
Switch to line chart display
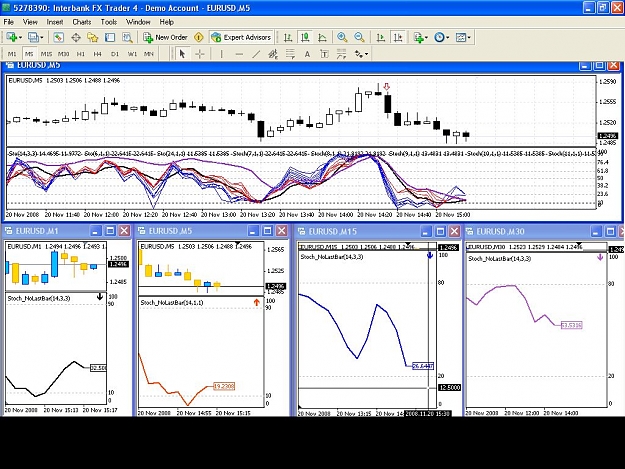point(322,37)
